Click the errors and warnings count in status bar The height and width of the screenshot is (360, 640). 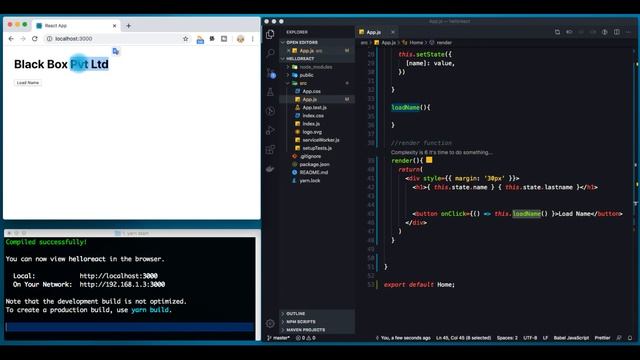306,338
